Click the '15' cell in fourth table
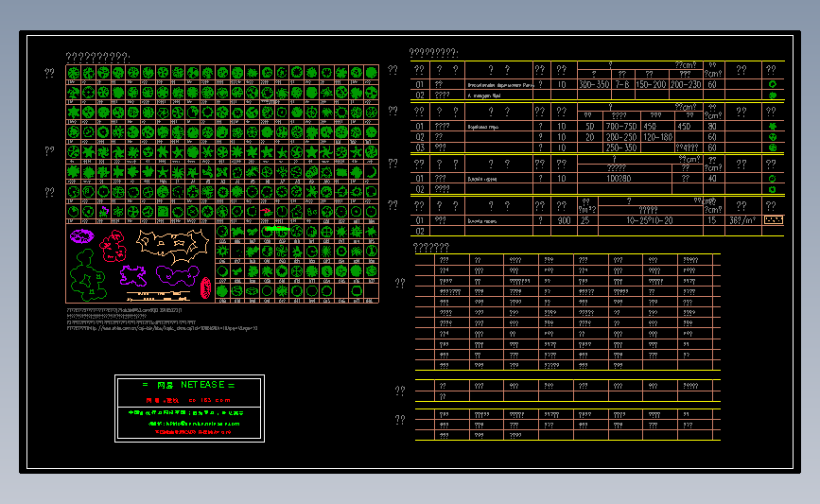The height and width of the screenshot is (504, 820). coord(712,220)
